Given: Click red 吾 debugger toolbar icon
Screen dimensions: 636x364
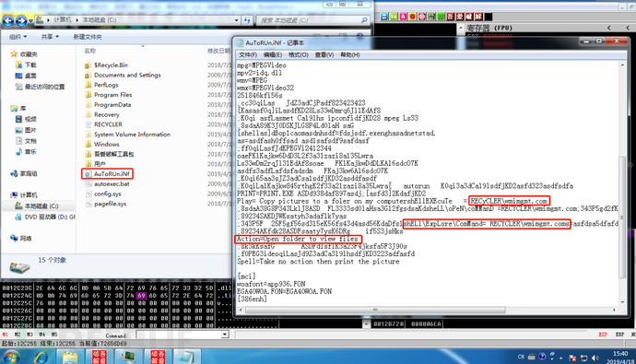Looking at the screenshot, I should (450, 17).
